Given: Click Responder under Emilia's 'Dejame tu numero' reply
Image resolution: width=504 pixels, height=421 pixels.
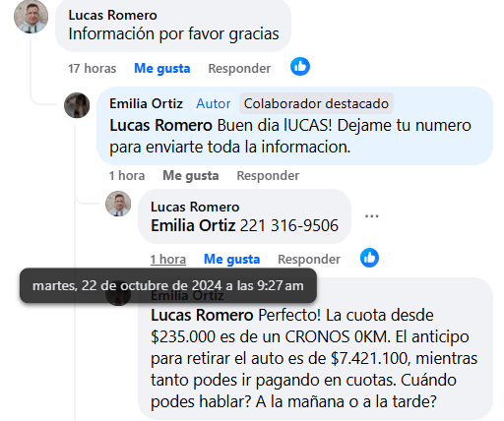Looking at the screenshot, I should tap(268, 176).
